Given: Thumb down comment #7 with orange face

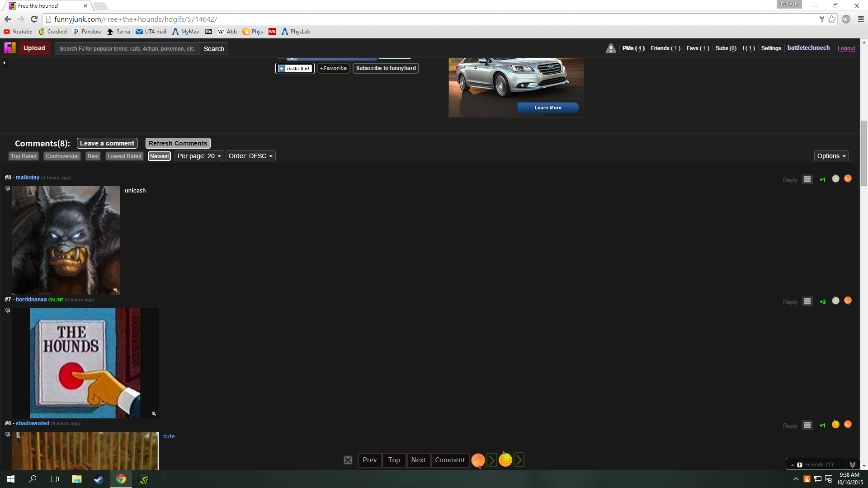Looking at the screenshot, I should coord(848,301).
